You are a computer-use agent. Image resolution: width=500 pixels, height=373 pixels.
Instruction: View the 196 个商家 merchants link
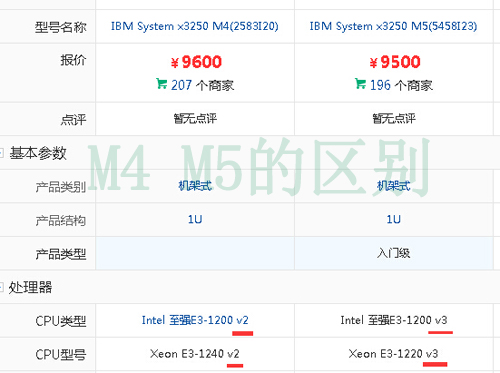[401, 85]
